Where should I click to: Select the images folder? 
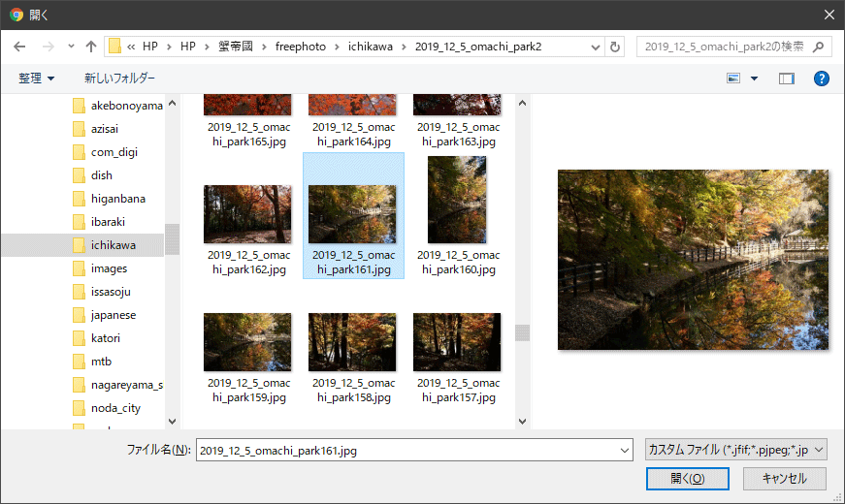click(100, 268)
